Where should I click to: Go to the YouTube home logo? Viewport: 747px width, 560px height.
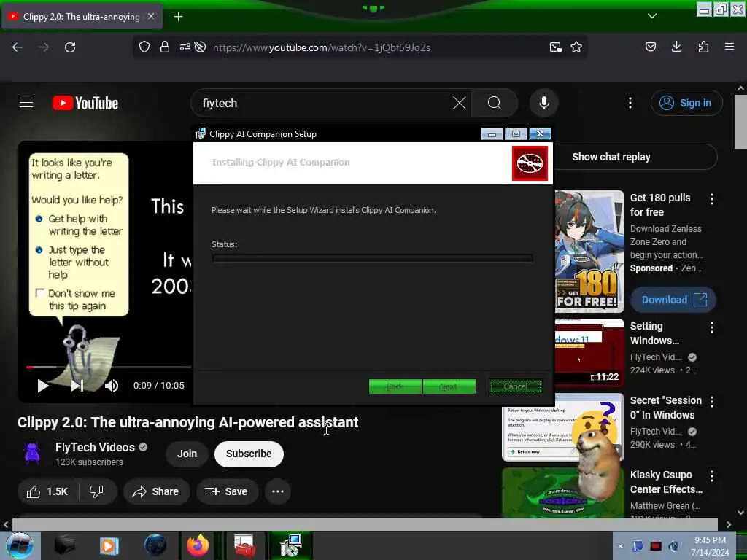(85, 103)
